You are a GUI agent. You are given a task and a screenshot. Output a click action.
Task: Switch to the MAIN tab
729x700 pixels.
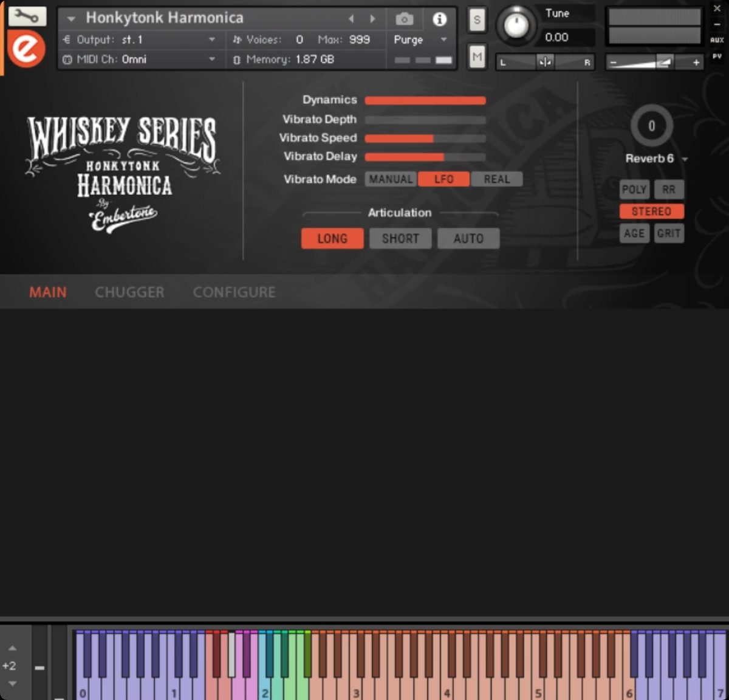48,292
